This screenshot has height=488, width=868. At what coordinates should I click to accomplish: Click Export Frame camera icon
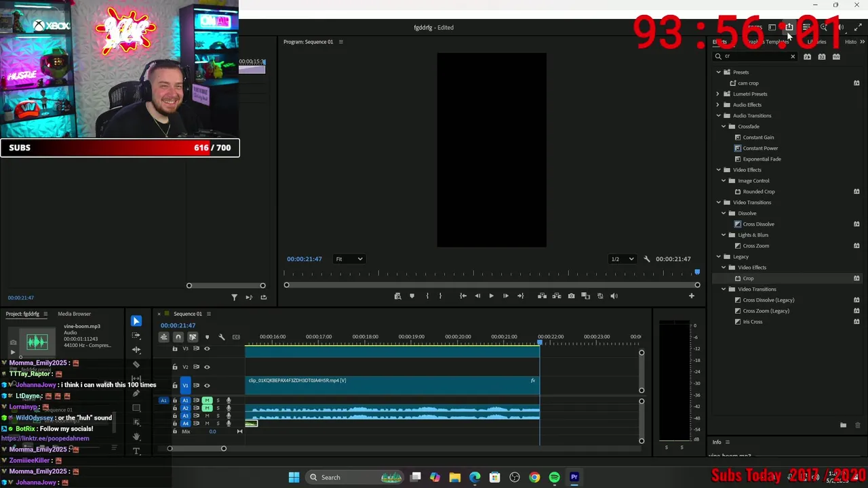tap(571, 296)
